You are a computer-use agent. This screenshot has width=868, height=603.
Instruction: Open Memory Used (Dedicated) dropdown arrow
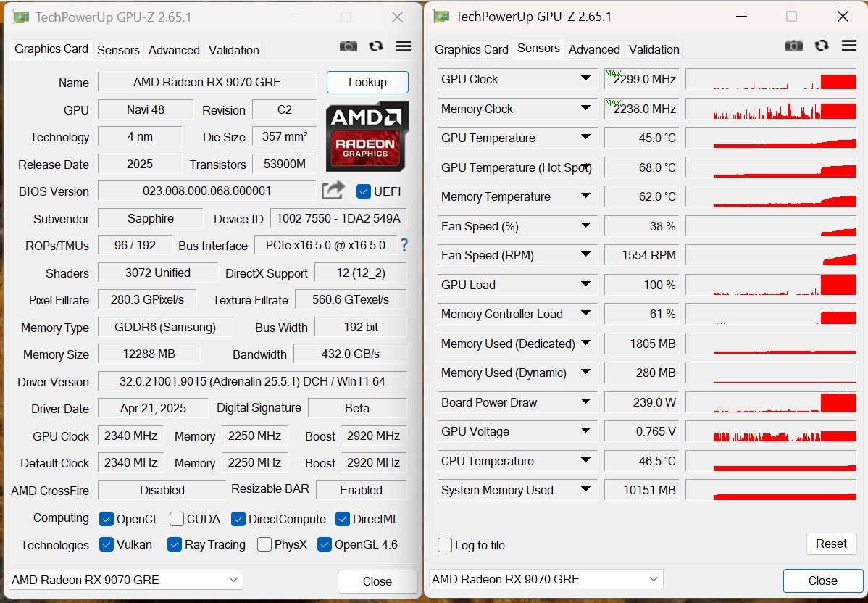(585, 344)
